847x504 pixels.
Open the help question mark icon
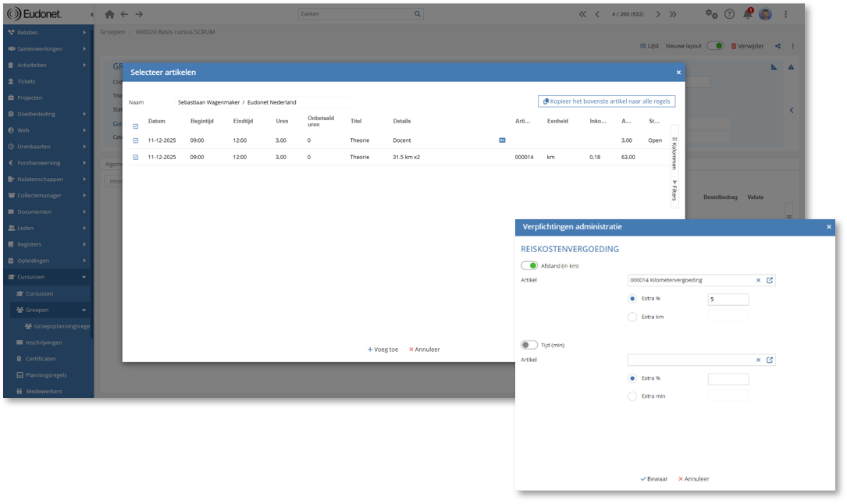tap(729, 14)
